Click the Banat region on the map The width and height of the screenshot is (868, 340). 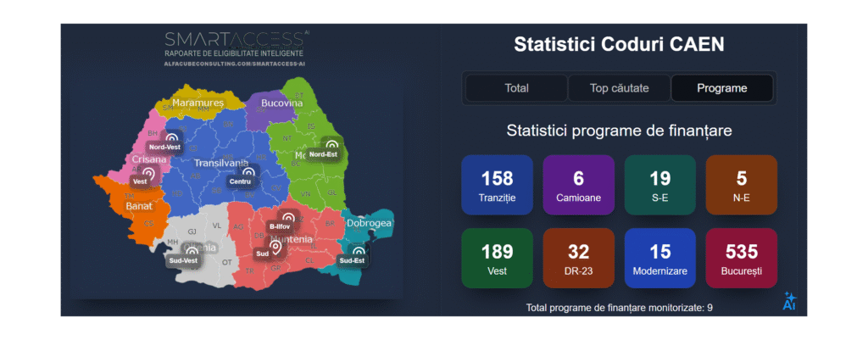138,204
